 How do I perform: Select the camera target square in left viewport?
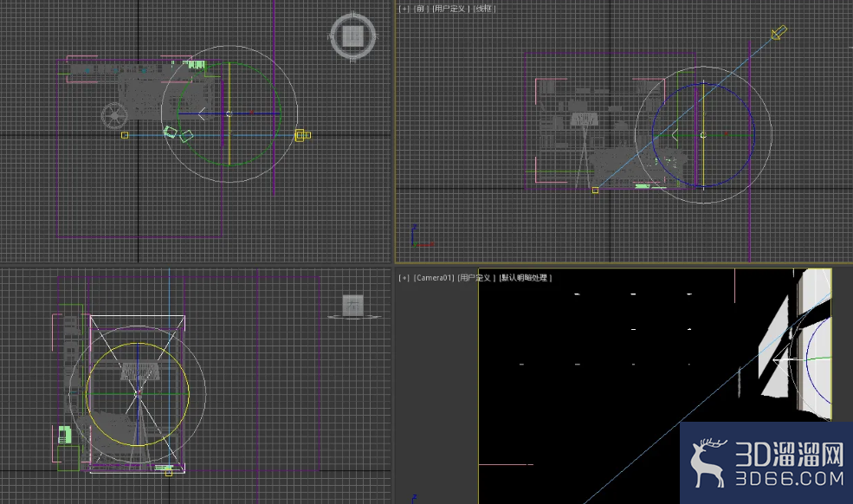tap(169, 473)
